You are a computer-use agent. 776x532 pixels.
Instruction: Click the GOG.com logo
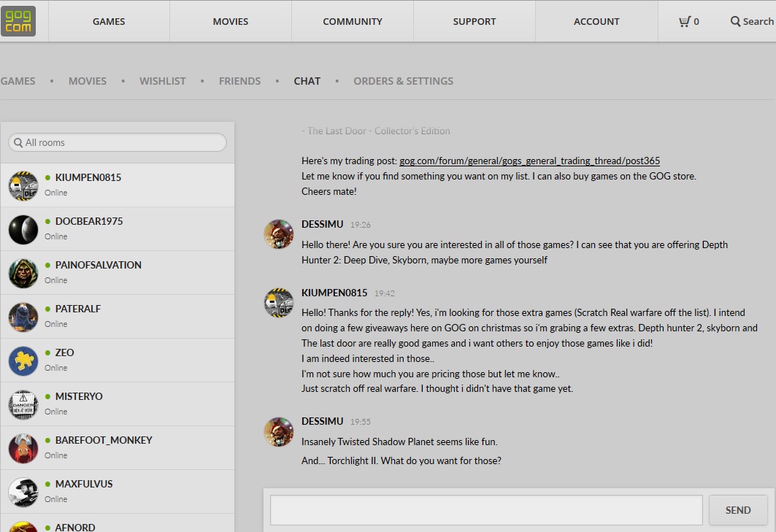18,21
